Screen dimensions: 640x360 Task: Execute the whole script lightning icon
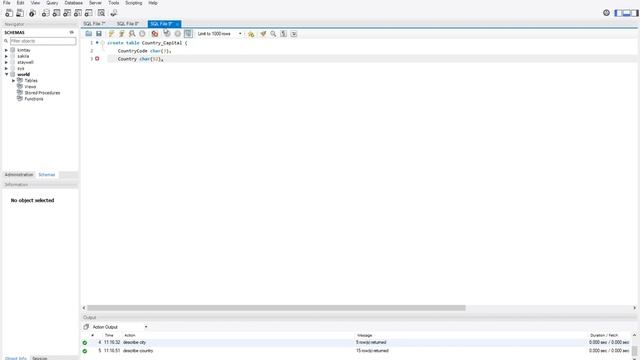coord(111,34)
